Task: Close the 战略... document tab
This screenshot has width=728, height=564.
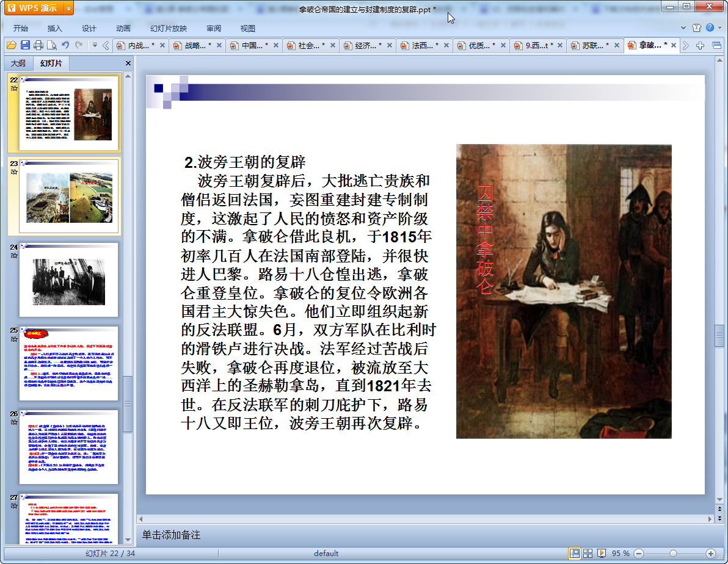Action: coord(219,45)
